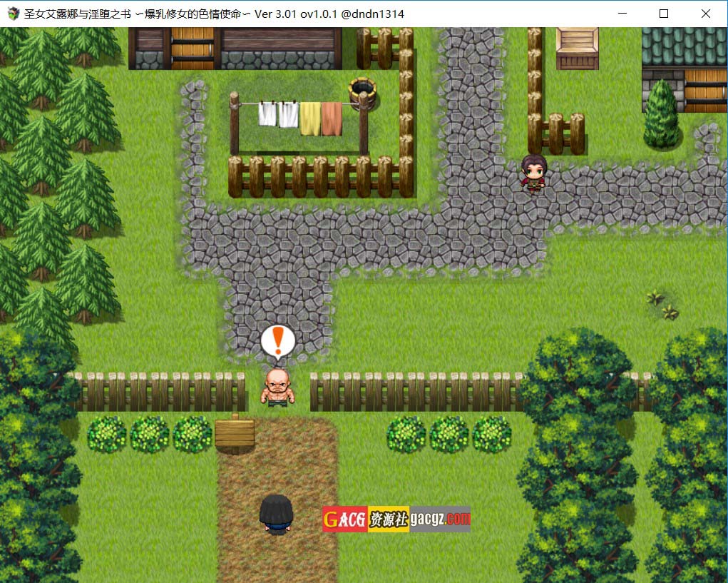Click the yellow towel on the clothesline
This screenshot has width=728, height=583.
pyautogui.click(x=310, y=118)
